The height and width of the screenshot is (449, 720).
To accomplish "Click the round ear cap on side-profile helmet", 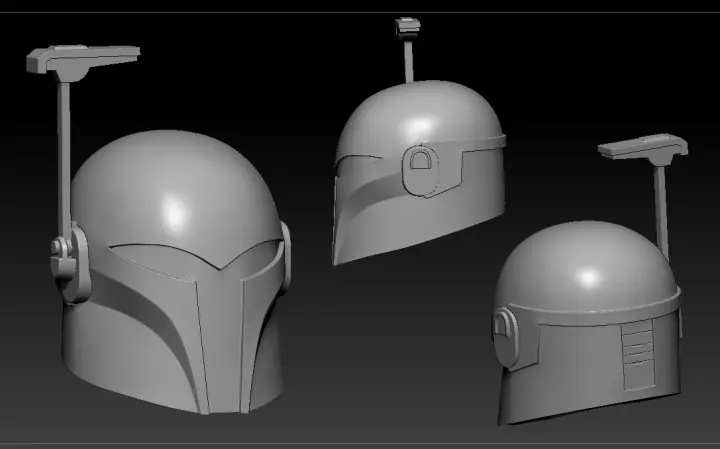I will pyautogui.click(x=419, y=170).
